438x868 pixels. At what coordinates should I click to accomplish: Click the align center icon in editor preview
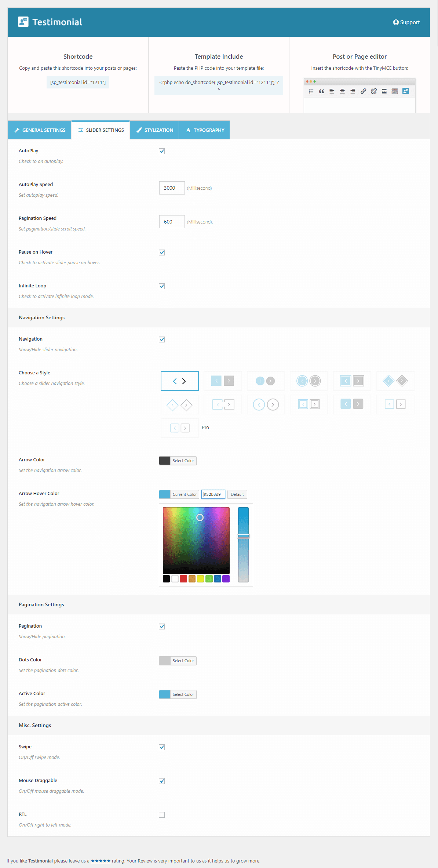click(x=342, y=91)
